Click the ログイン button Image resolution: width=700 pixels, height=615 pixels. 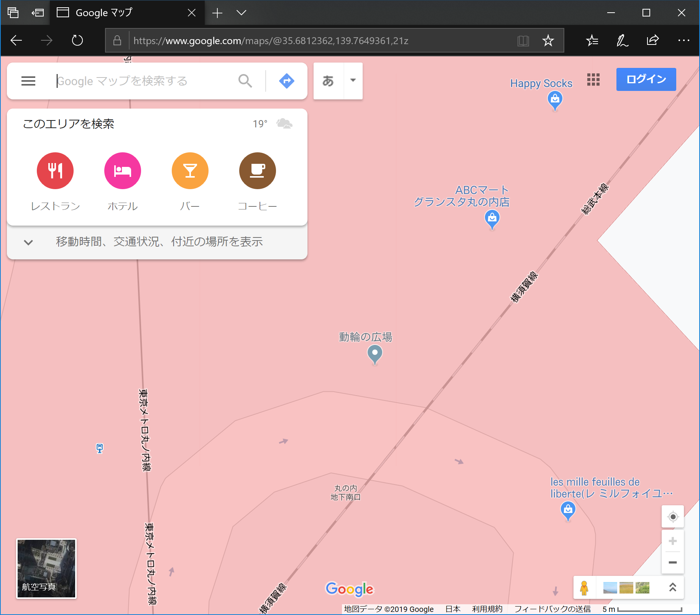coord(646,79)
